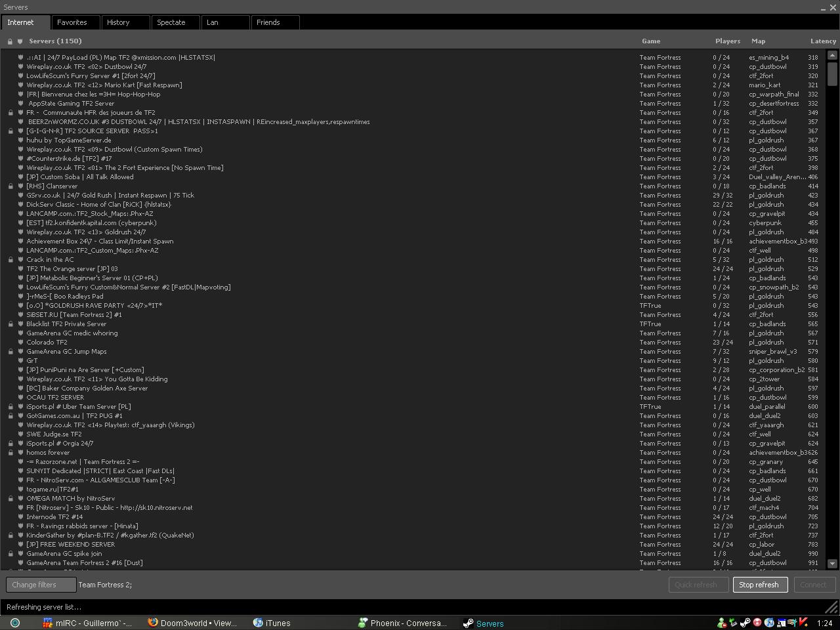Select GSrv.co.uk 24/7 Gold Rush server
840x630 pixels.
coord(413,196)
